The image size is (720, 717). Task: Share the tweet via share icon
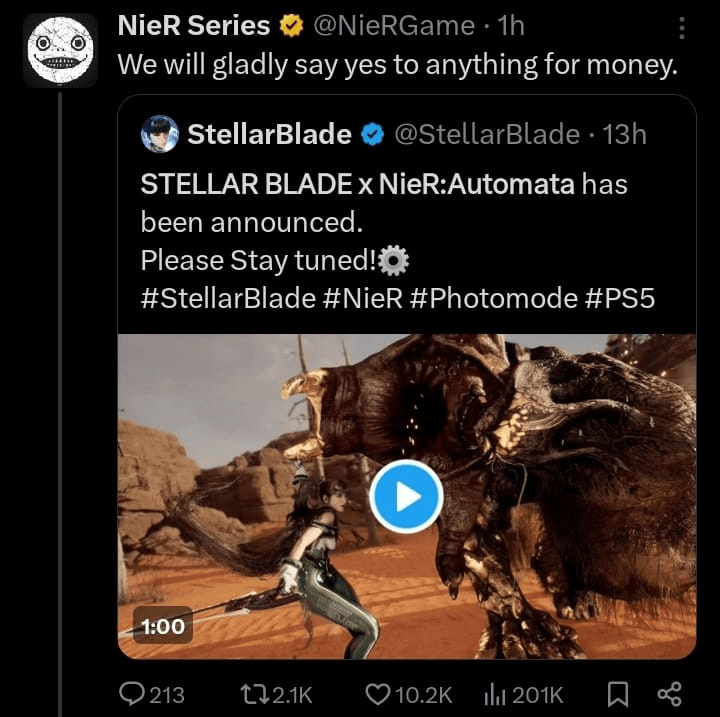pyautogui.click(x=668, y=694)
